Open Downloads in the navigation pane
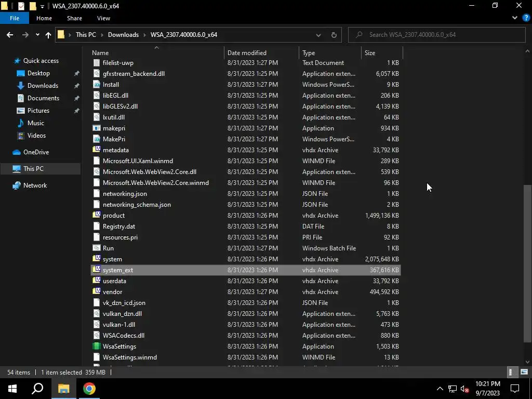532x399 pixels. (43, 86)
